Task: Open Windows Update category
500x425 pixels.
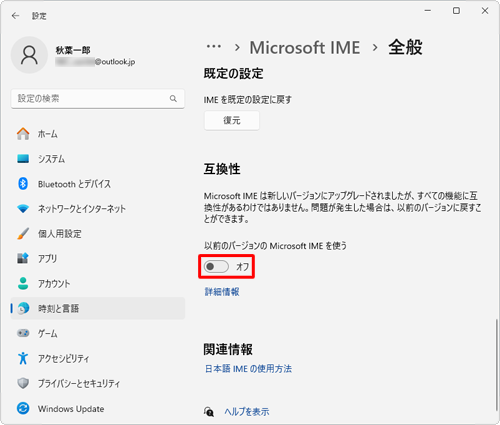Action: pos(98,408)
